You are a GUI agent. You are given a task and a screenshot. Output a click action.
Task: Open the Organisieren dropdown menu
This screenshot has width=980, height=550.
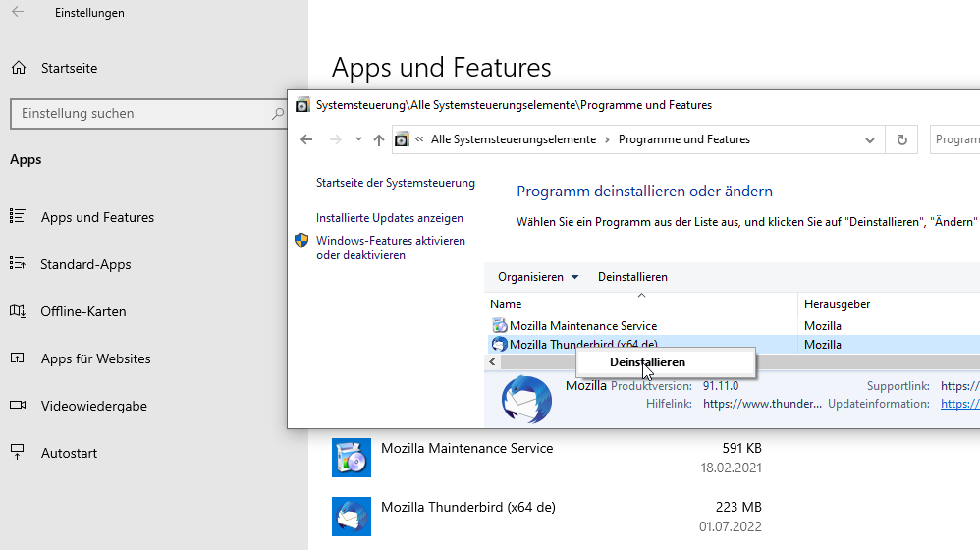click(x=538, y=277)
